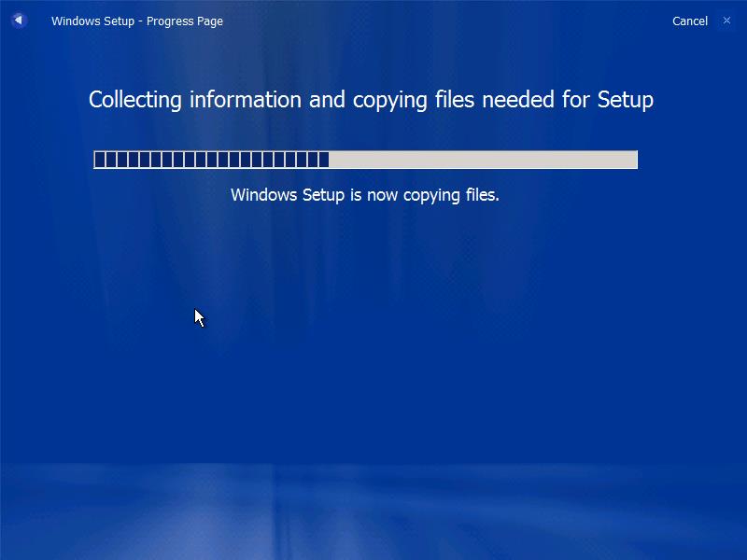Viewport: 747px width, 560px height.
Task: Click the word 'files.' in status message
Action: (482, 195)
